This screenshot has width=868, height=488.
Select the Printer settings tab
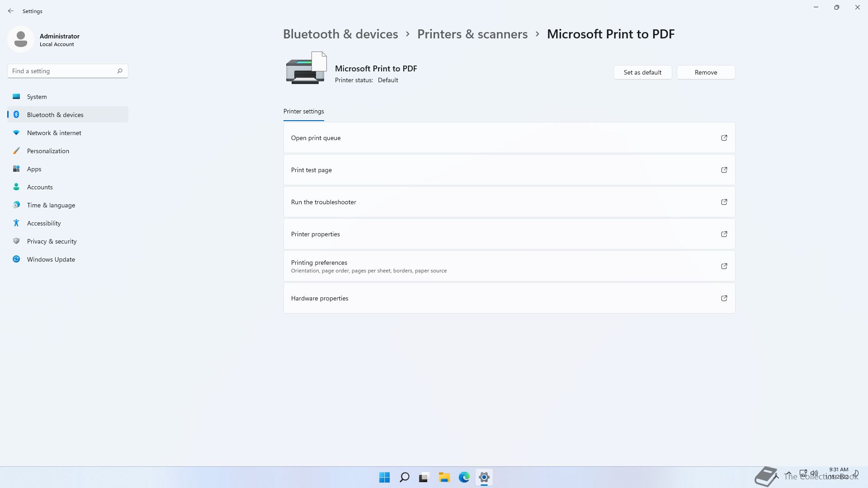click(303, 112)
